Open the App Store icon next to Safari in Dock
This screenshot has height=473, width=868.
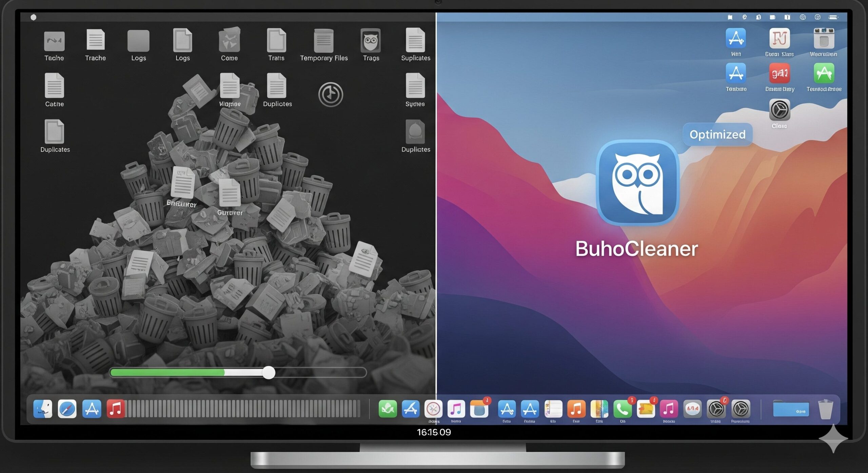point(92,409)
